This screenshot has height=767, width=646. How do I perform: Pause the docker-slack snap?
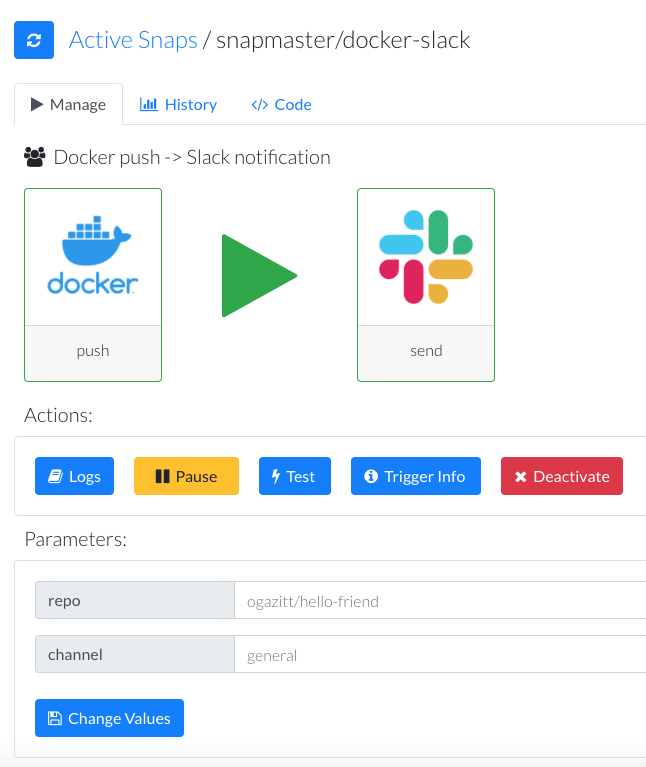(x=186, y=476)
